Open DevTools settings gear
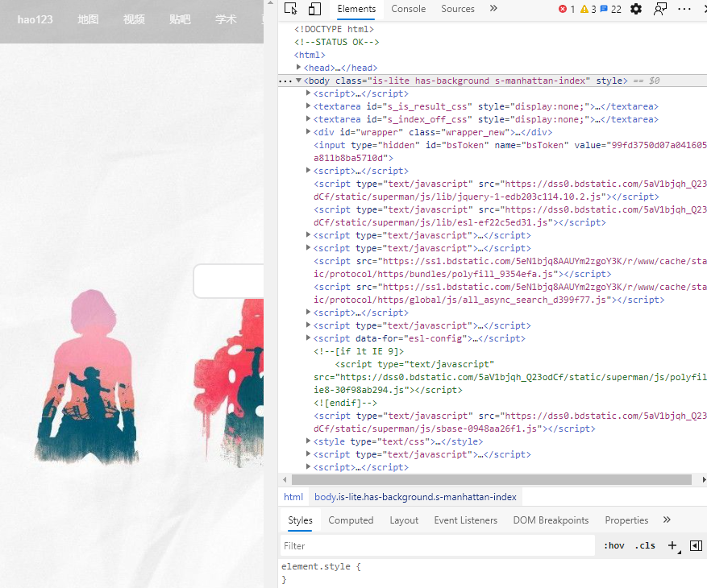 636,9
